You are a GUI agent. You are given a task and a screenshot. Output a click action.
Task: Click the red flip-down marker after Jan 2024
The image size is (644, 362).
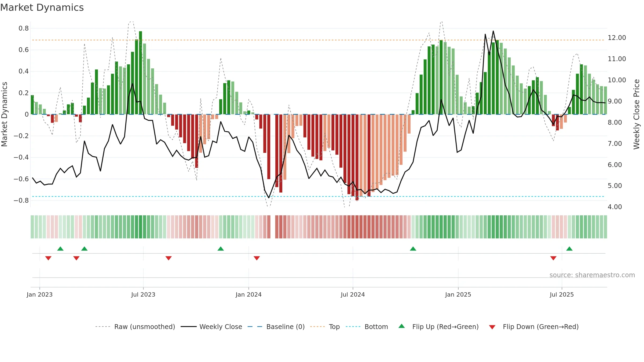click(x=257, y=258)
